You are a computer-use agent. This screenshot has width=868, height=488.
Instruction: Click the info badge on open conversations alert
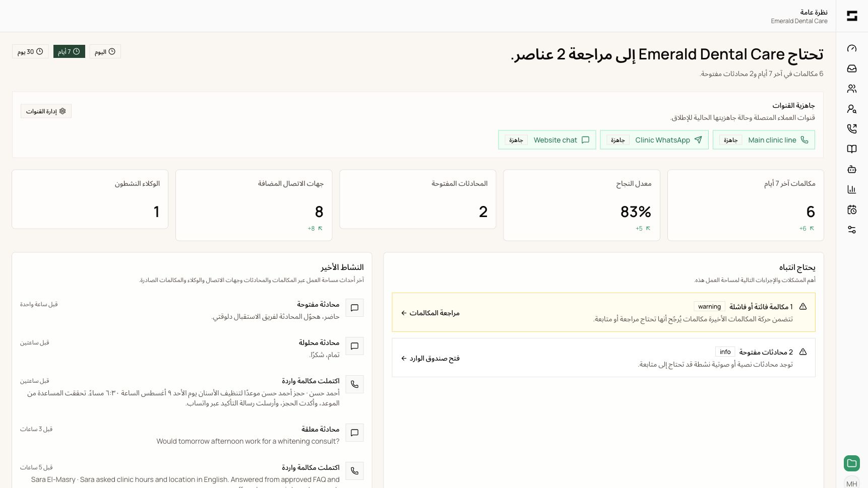(725, 352)
